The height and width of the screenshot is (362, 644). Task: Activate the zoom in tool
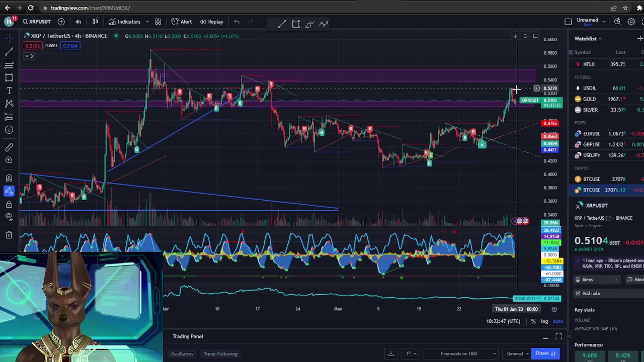tap(9, 160)
